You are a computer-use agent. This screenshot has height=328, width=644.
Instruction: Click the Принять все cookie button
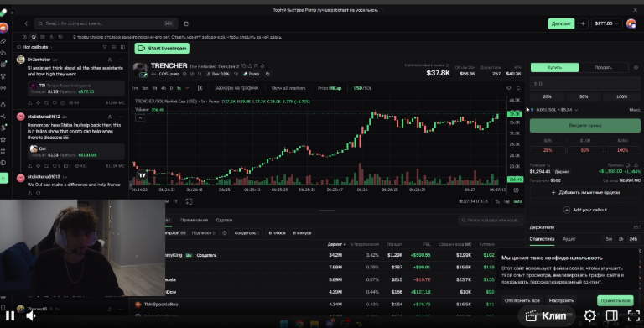point(615,300)
